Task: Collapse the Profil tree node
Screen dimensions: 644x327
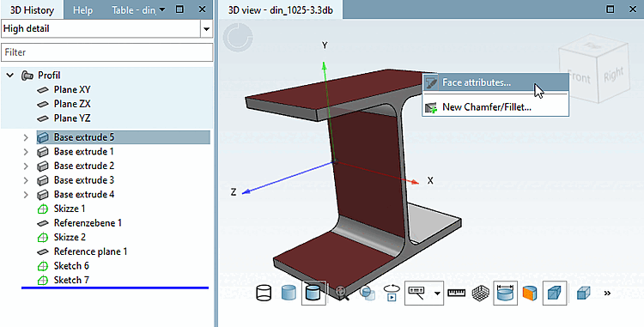Action: pyautogui.click(x=10, y=76)
